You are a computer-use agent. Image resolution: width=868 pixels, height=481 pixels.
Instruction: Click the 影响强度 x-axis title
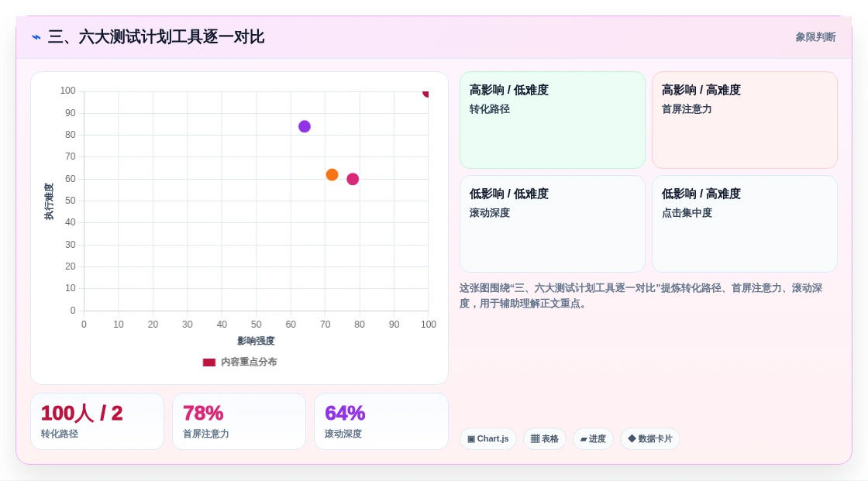(256, 341)
